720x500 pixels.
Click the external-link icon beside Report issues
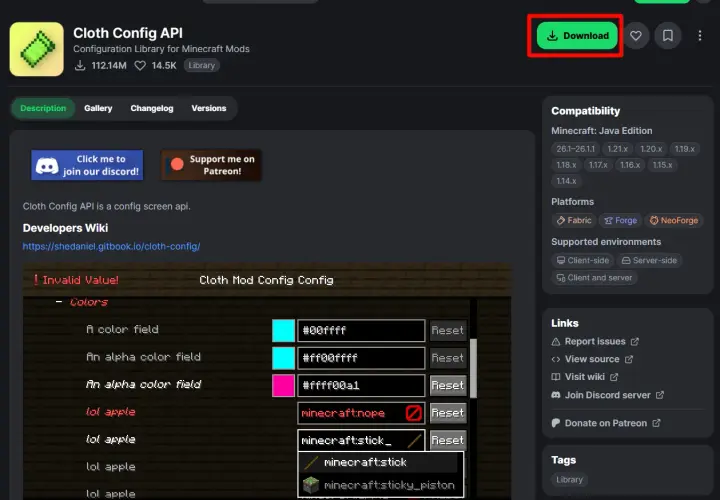pos(635,342)
